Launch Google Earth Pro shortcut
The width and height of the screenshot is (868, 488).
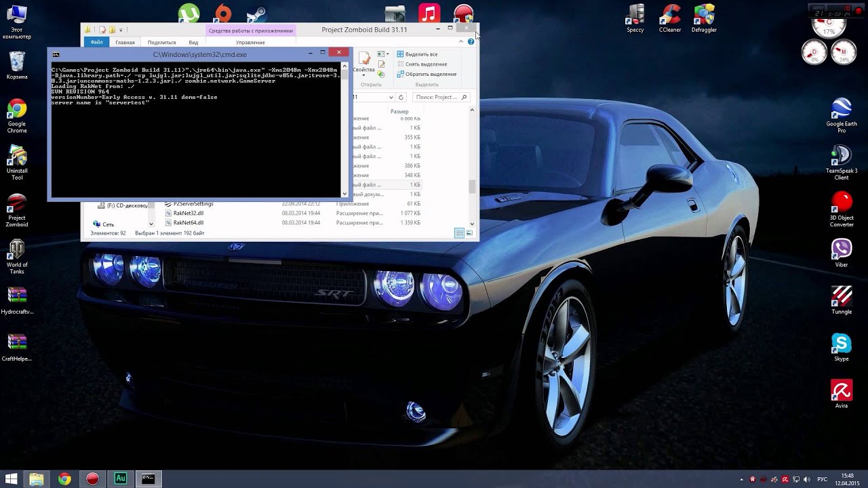842,116
